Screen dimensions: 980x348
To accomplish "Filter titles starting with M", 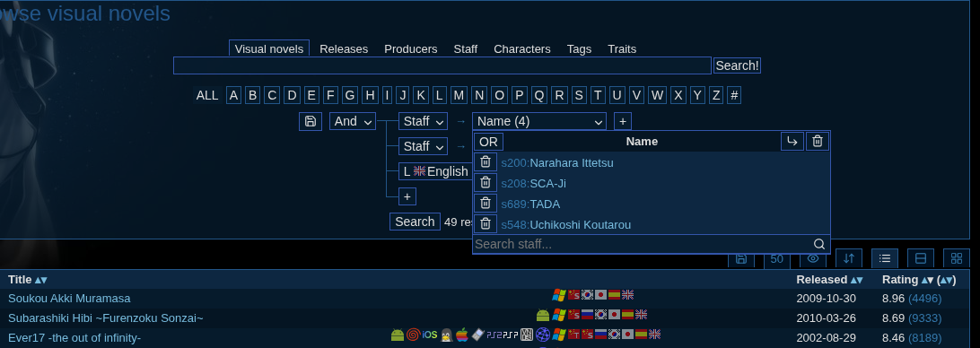I will (459, 96).
